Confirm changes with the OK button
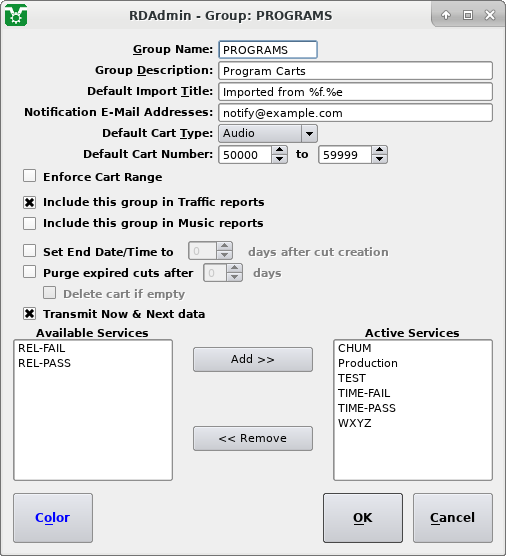This screenshot has height=556, width=506. point(363,518)
